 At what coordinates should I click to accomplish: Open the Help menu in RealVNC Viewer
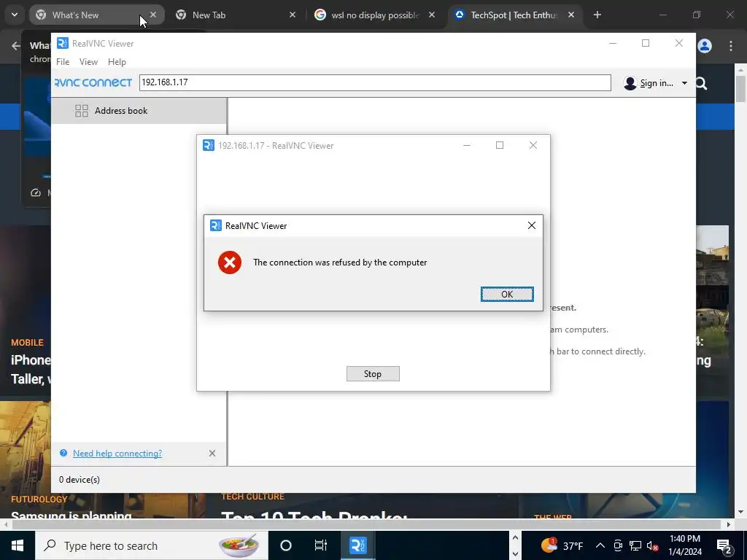(117, 62)
